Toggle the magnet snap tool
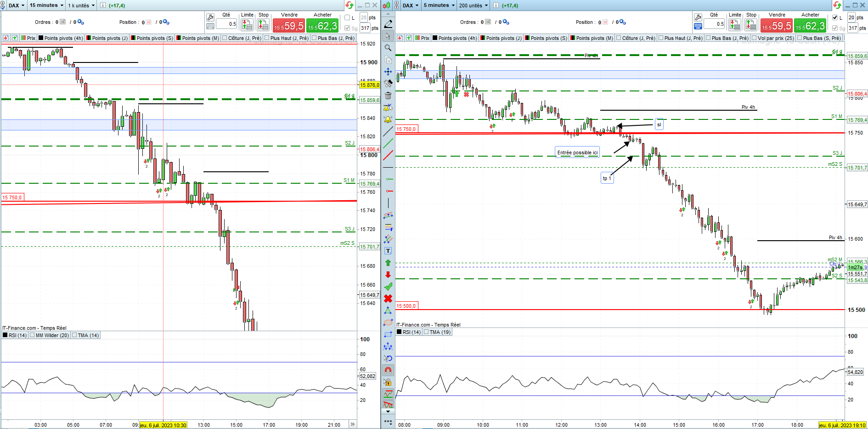Viewport: 868px width, 429px height. [x=388, y=370]
